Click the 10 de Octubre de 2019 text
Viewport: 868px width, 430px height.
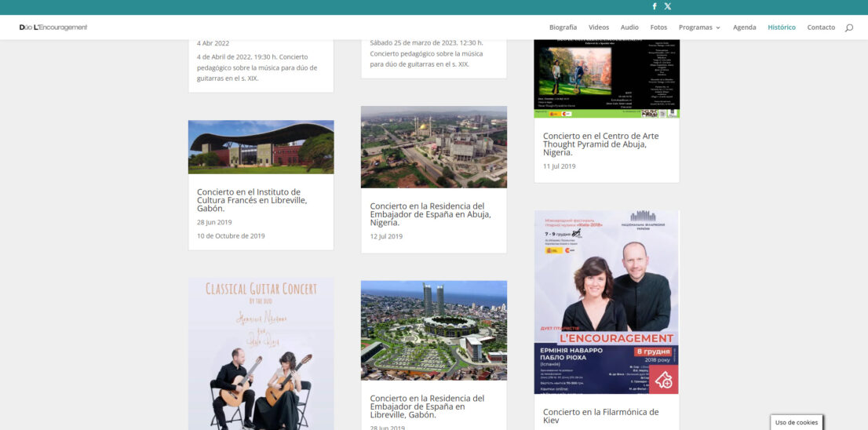231,235
